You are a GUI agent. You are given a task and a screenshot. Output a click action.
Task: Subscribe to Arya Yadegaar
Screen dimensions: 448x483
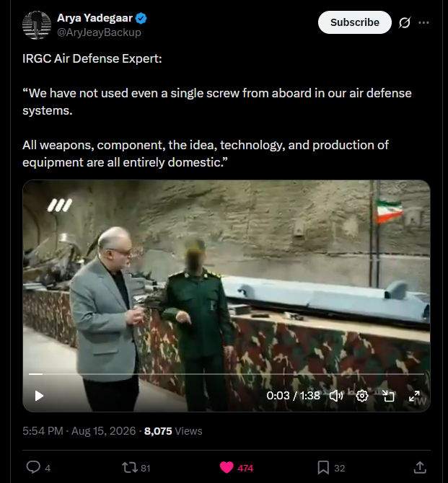(x=355, y=22)
